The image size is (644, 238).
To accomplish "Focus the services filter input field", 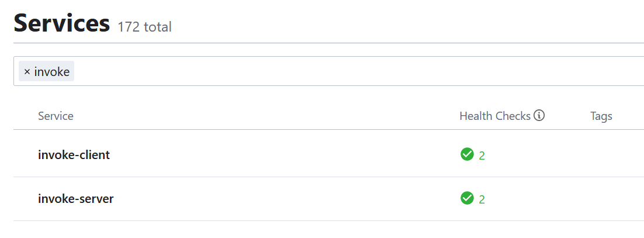I will (x=351, y=71).
